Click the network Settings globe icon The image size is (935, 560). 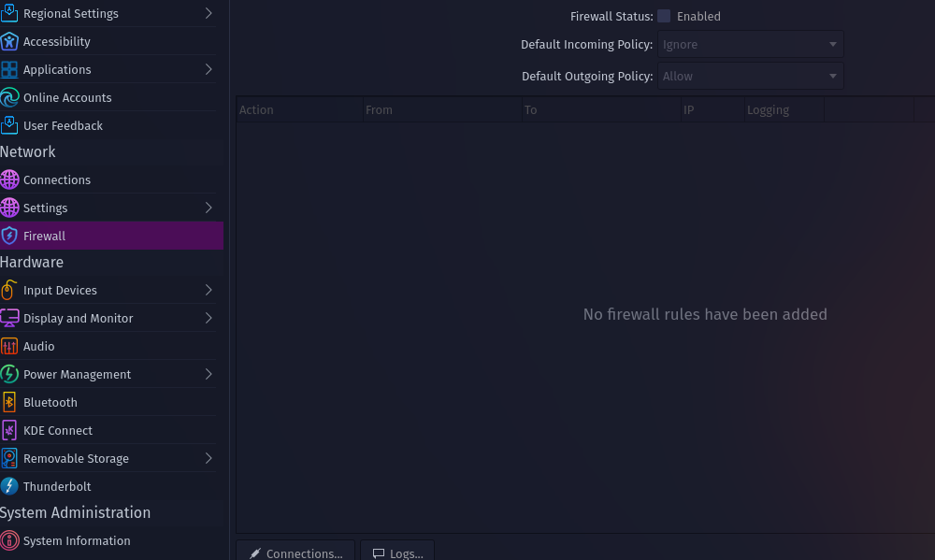point(9,208)
